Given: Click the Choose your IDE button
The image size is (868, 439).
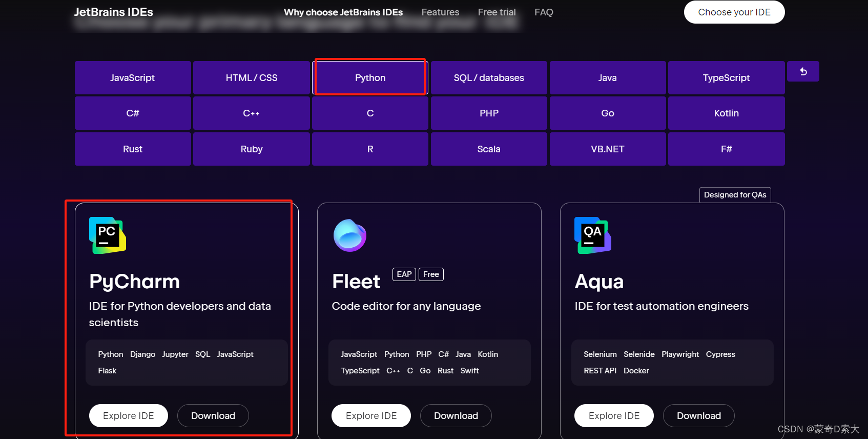Looking at the screenshot, I should (734, 12).
